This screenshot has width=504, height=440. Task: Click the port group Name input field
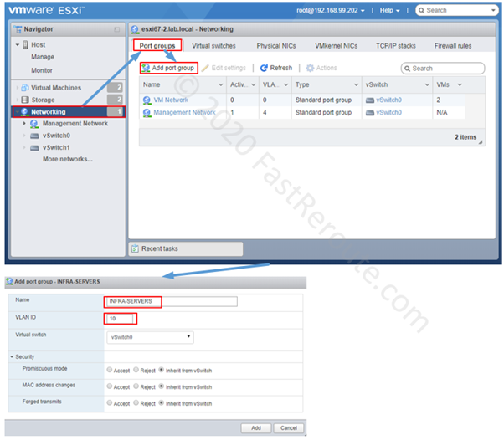[x=172, y=301]
